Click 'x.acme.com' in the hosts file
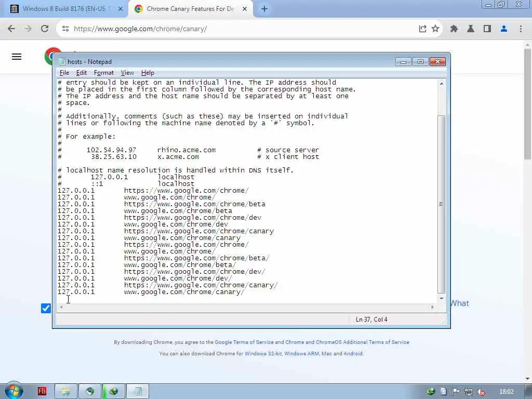 coord(178,157)
